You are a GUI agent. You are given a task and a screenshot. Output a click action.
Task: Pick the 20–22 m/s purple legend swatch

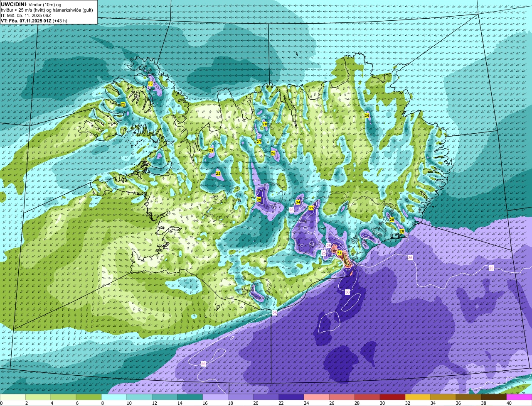[266, 397]
